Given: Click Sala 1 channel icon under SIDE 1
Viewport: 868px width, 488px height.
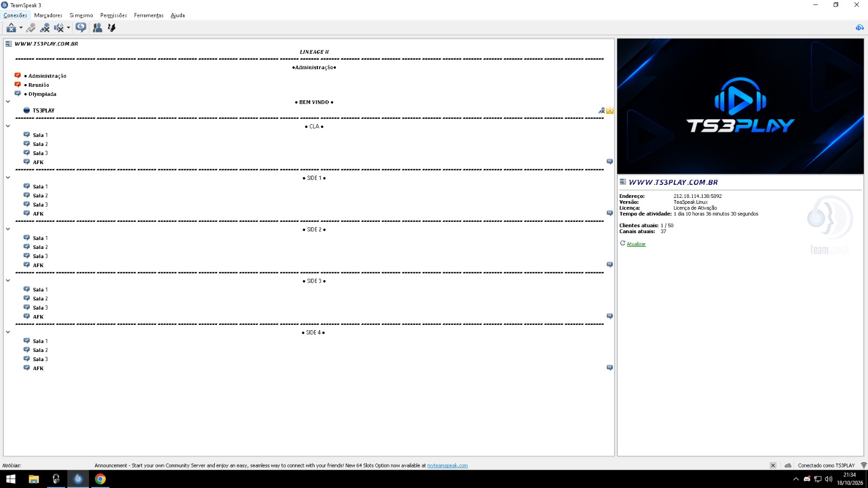Looking at the screenshot, I should tap(27, 186).
